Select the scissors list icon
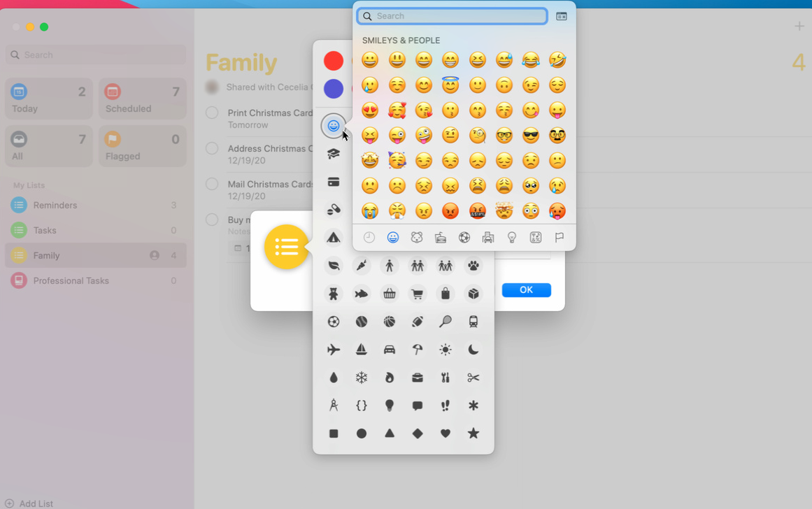This screenshot has width=812, height=509. 473,378
